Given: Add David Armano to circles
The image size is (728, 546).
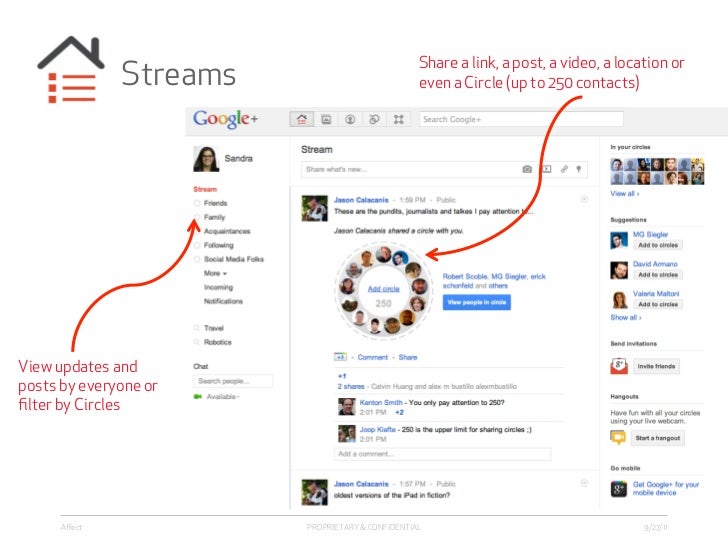Looking at the screenshot, I should click(x=658, y=275).
